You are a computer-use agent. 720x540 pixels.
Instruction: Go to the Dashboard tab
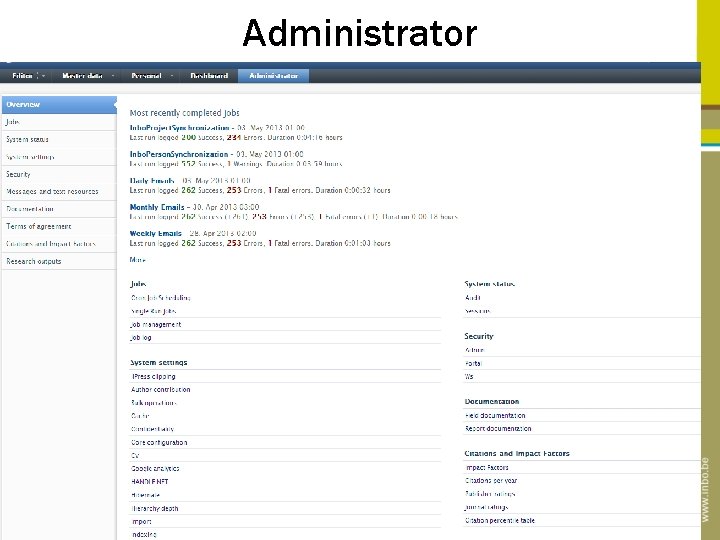click(x=209, y=76)
